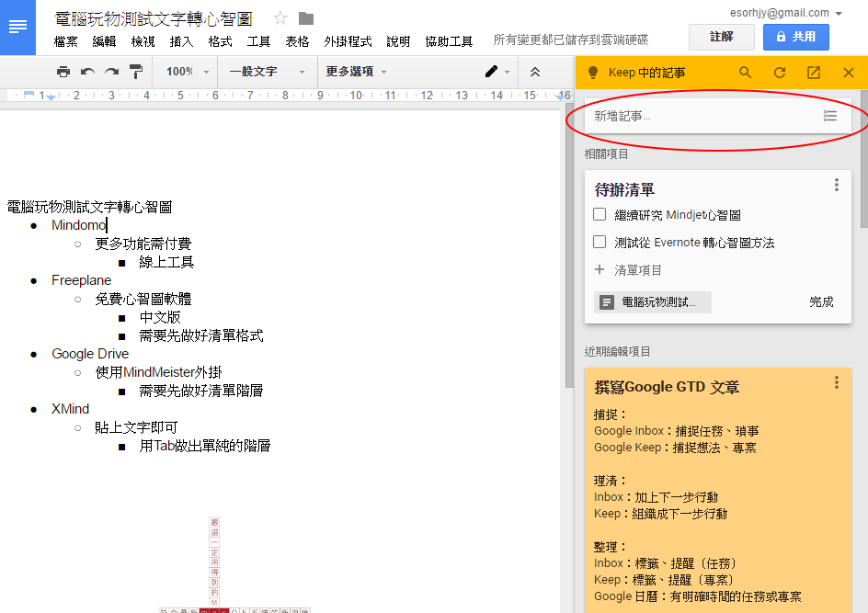868x613 pixels.
Task: Open linked document chip 電腦玩物測試
Action: point(653,302)
